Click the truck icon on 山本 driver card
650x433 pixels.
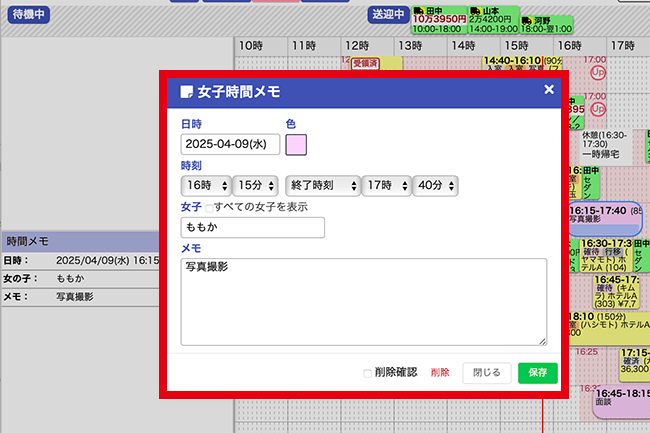click(474, 9)
